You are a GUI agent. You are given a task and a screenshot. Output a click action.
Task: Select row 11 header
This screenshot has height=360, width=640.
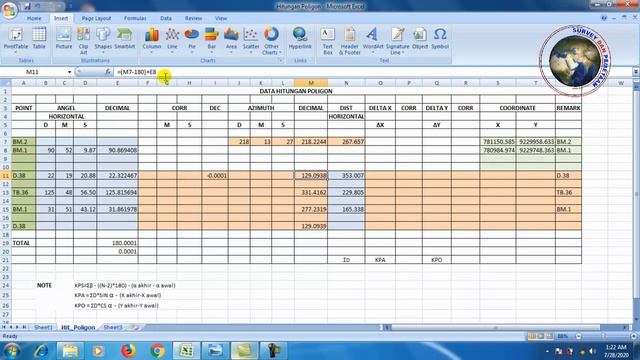6,176
